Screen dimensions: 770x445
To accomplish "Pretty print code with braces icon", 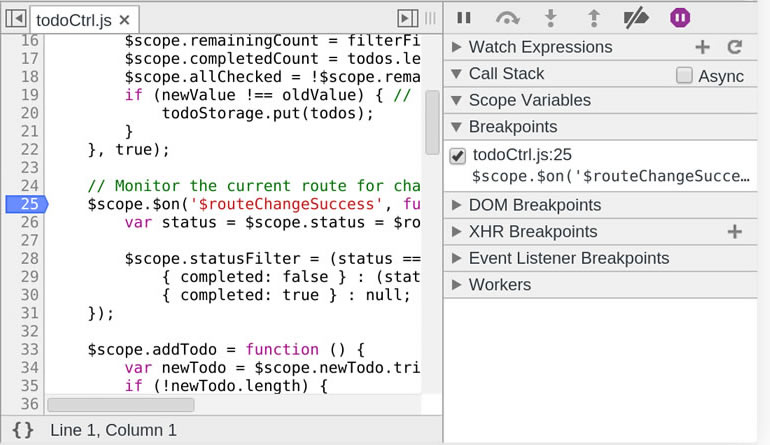I will [23, 430].
